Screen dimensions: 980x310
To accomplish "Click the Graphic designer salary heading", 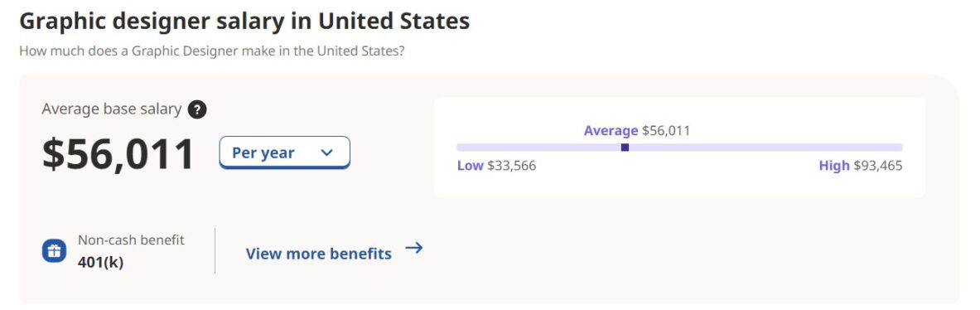I will (244, 22).
